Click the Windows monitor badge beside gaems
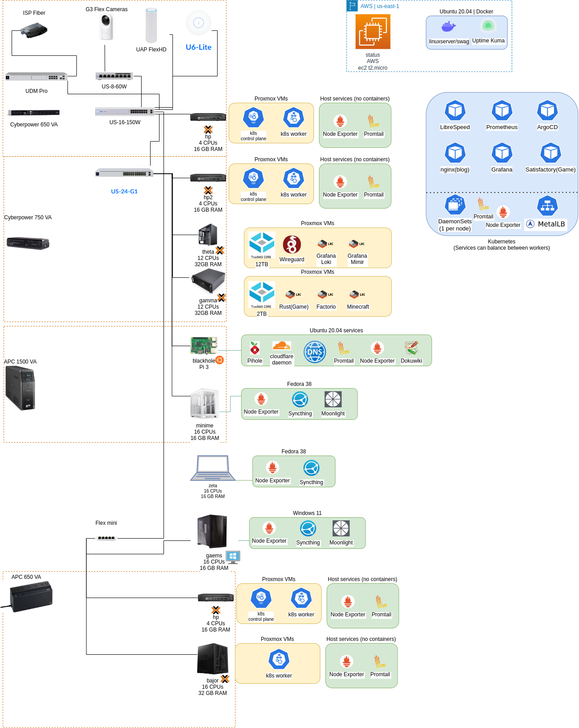 (x=233, y=557)
